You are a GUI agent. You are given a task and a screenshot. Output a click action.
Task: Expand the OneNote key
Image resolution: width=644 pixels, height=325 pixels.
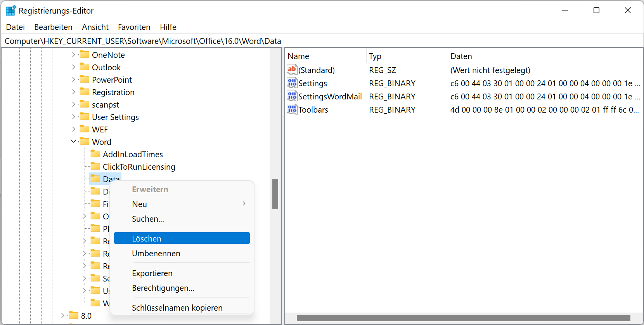(x=74, y=55)
